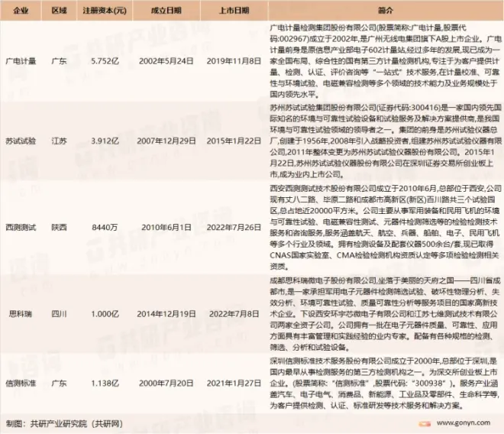The height and width of the screenshot is (434, 504).
Task: Click listing date 2022年7月26日
Action: point(234,228)
